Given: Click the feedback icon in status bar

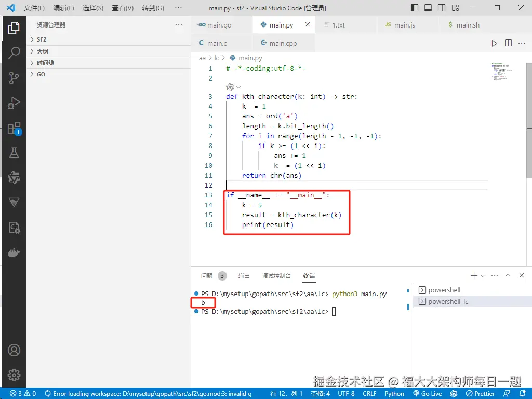Looking at the screenshot, I should click(507, 394).
